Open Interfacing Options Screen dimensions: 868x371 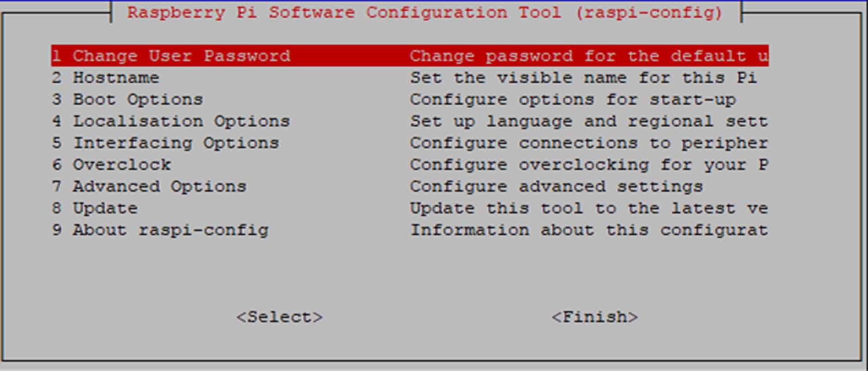coord(176,143)
